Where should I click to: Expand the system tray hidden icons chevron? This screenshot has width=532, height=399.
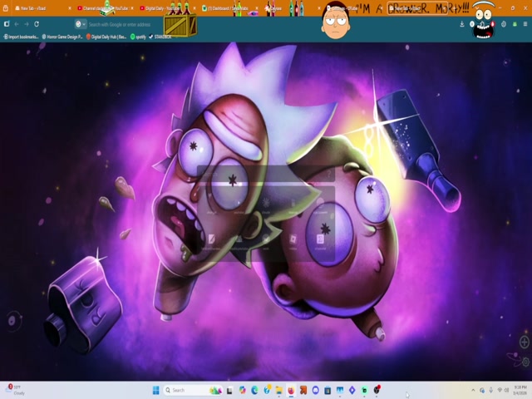tap(473, 390)
